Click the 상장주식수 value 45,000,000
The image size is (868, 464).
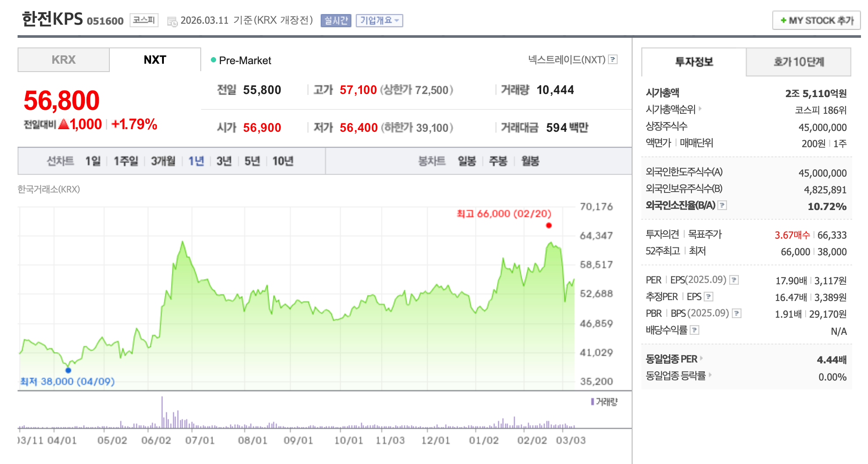point(822,127)
